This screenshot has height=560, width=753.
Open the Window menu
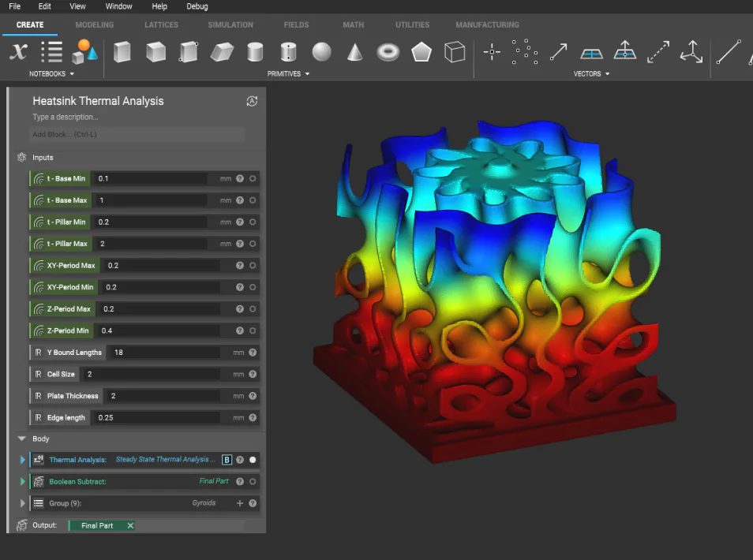tap(118, 6)
